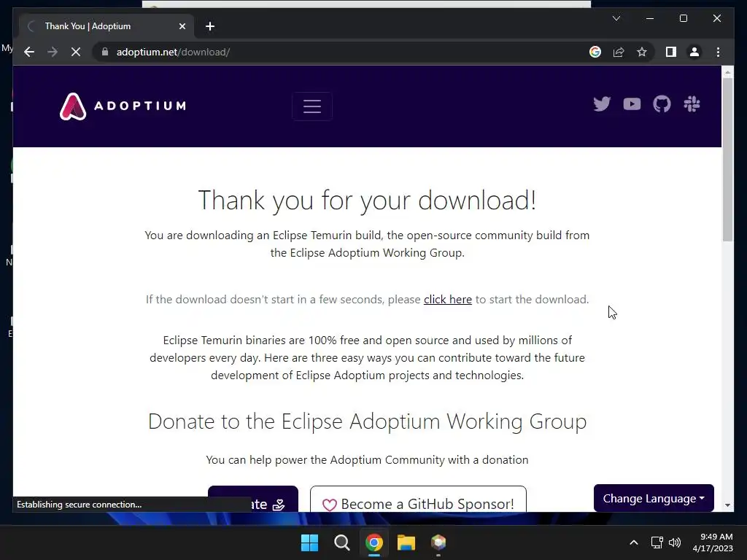The image size is (747, 560).
Task: Click the 'Establishing secure connection...' status text
Action: pos(79,505)
